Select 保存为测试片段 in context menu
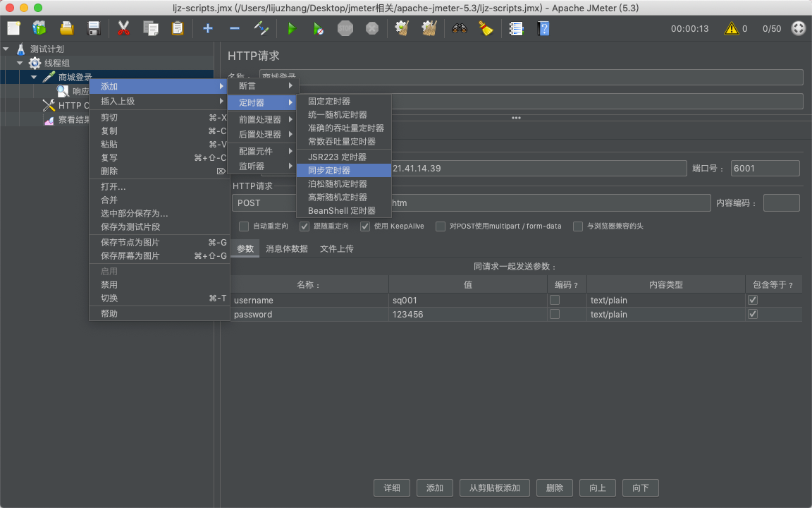 pos(159,227)
